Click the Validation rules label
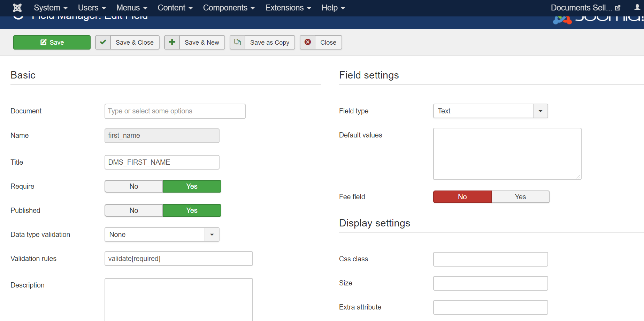Screen dimensions: 644x321 (33, 259)
